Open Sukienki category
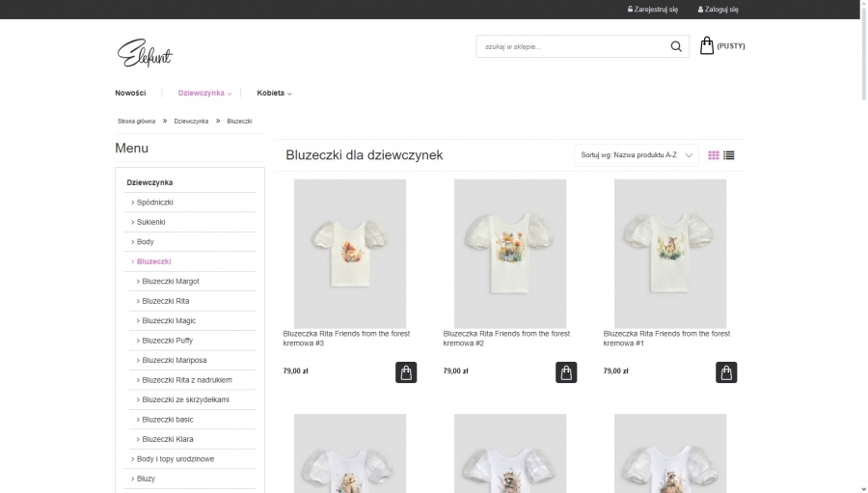 click(x=151, y=222)
